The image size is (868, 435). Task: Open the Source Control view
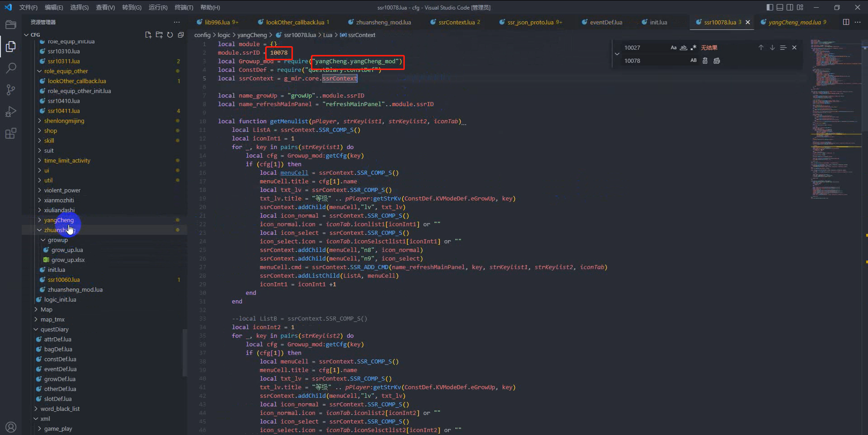11,90
